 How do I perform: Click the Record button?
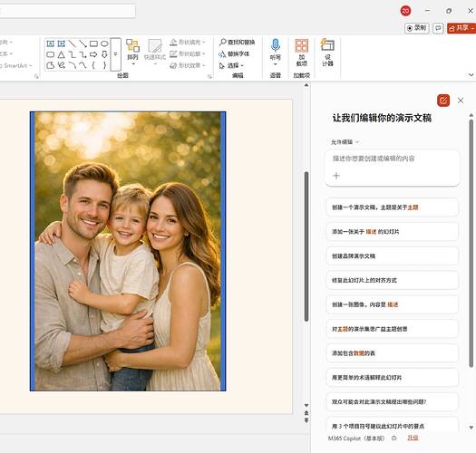(x=417, y=28)
